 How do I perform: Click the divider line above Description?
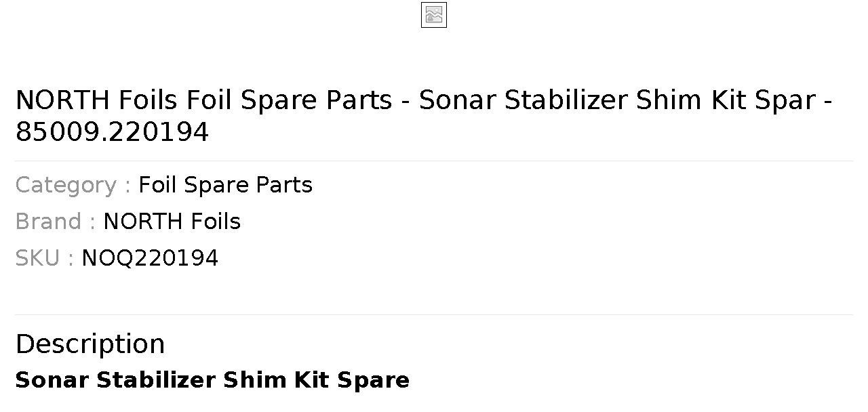(434, 314)
